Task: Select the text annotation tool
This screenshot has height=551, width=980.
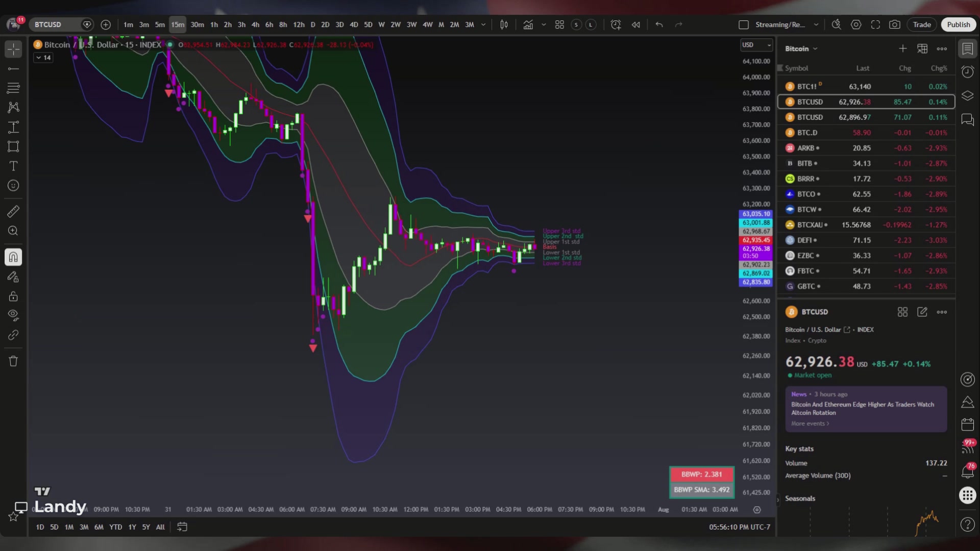Action: tap(13, 166)
